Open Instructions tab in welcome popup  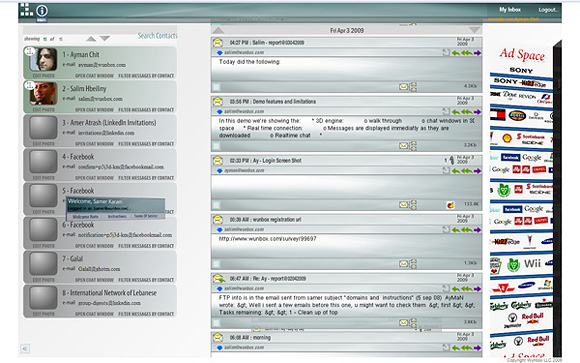[x=117, y=216]
